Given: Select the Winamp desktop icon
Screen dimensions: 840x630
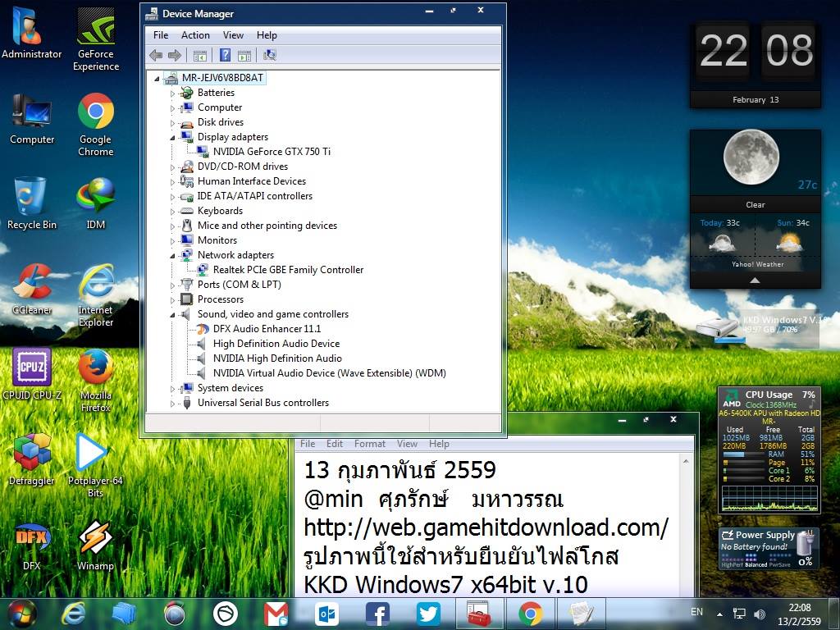Looking at the screenshot, I should point(95,545).
